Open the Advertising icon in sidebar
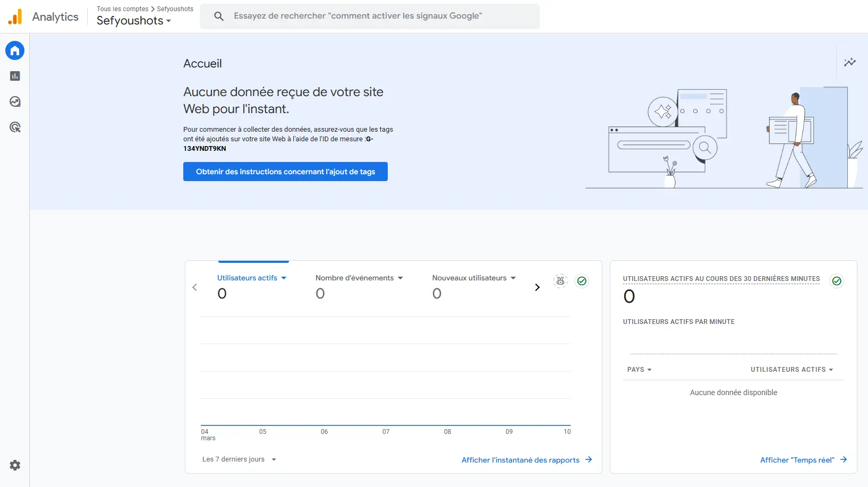This screenshot has width=868, height=487. click(15, 127)
